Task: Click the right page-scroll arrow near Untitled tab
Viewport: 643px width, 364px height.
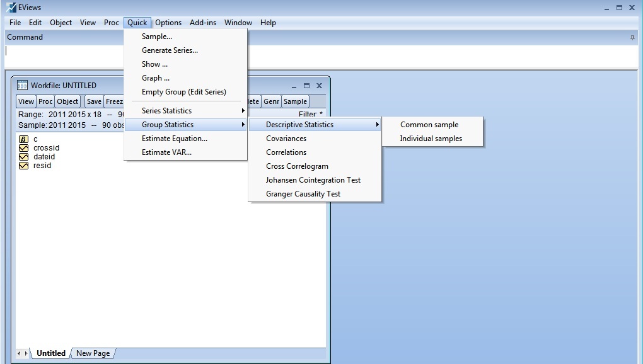Action: (26, 353)
